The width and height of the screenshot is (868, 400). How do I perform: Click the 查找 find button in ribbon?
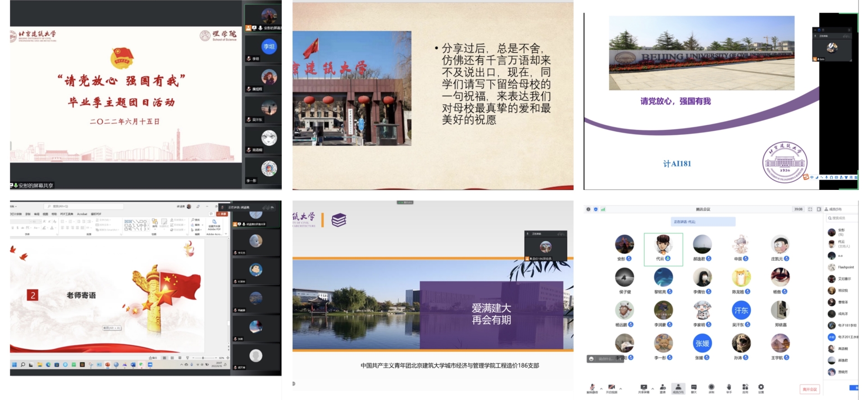[195, 220]
